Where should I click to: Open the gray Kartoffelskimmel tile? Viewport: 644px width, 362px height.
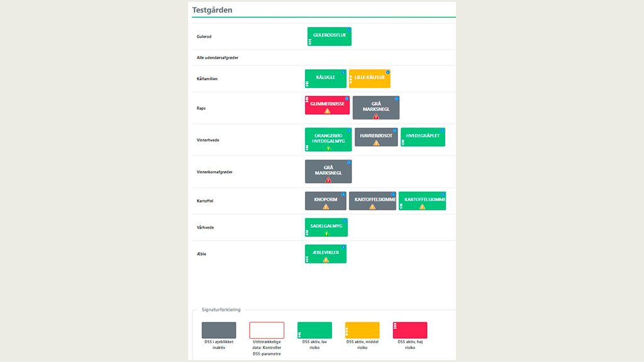pos(372,200)
